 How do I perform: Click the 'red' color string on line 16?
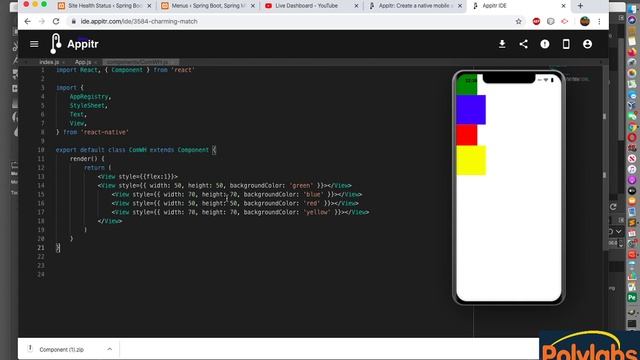[311, 203]
